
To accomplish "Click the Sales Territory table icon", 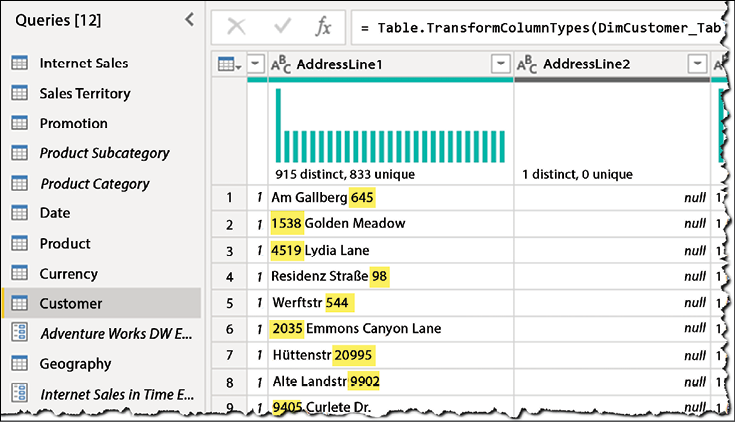I will point(20,93).
